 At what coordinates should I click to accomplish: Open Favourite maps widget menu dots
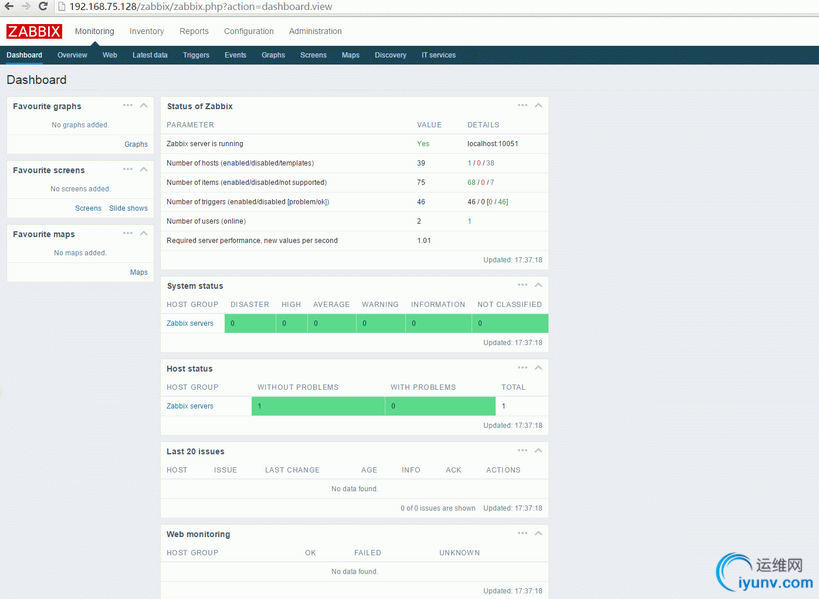click(128, 233)
